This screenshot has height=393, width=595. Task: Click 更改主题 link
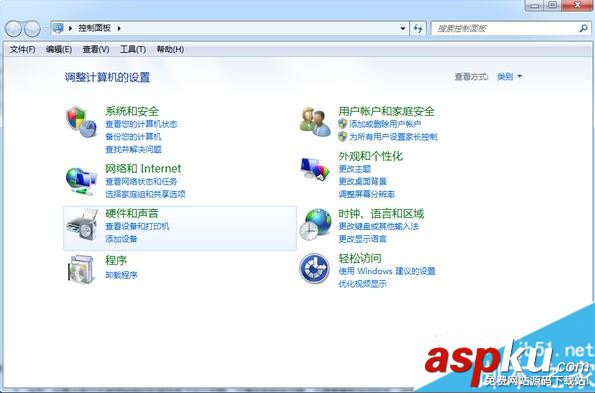pos(355,168)
